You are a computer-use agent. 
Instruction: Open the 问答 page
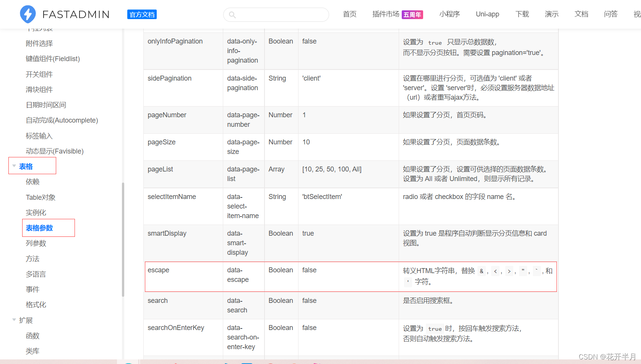point(610,14)
